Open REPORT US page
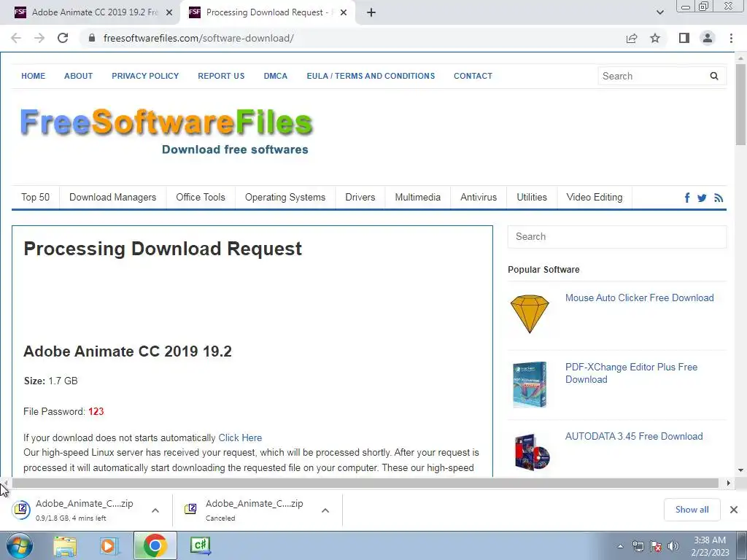This screenshot has height=560, width=747. coord(221,76)
